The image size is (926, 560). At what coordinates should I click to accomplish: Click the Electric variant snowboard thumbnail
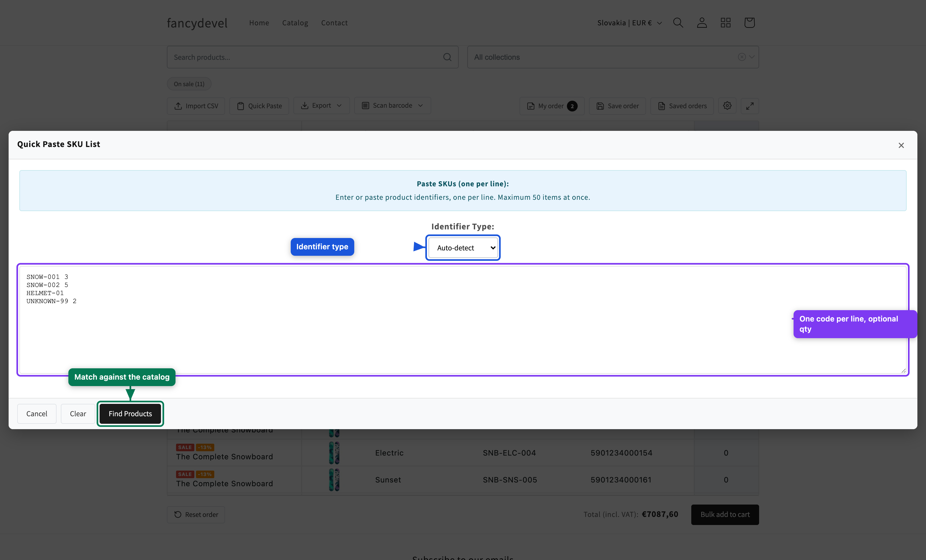click(334, 453)
